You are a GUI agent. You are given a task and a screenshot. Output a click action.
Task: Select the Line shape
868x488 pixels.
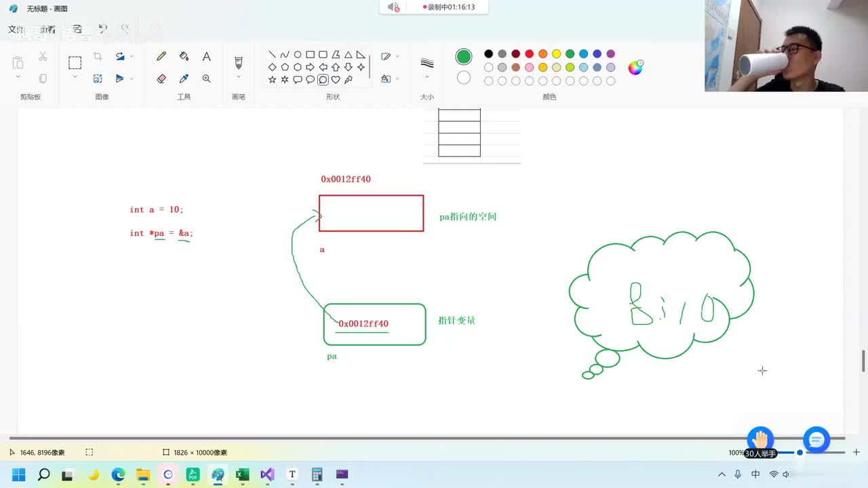click(272, 55)
